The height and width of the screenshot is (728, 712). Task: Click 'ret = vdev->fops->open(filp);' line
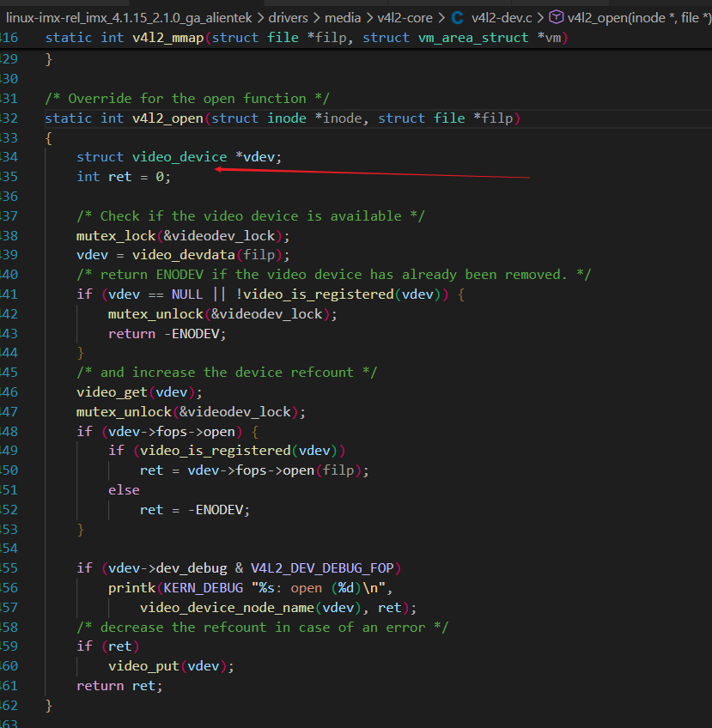[x=254, y=470]
